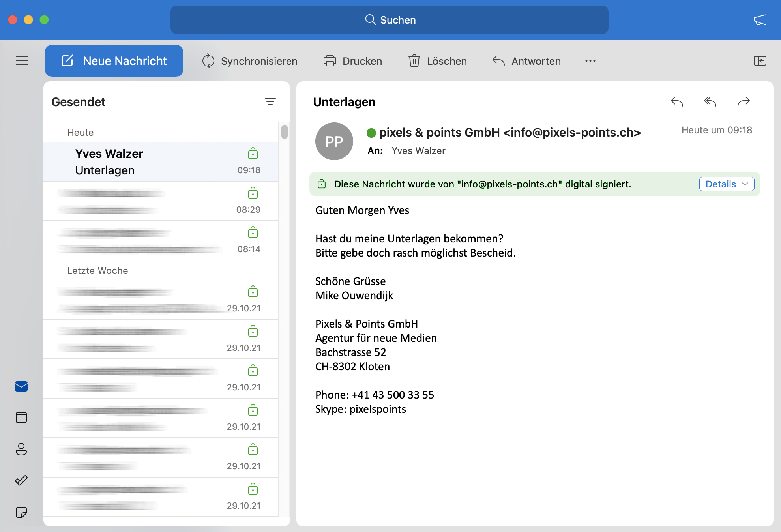Toggle the reading pane collapse icon

[x=760, y=61]
